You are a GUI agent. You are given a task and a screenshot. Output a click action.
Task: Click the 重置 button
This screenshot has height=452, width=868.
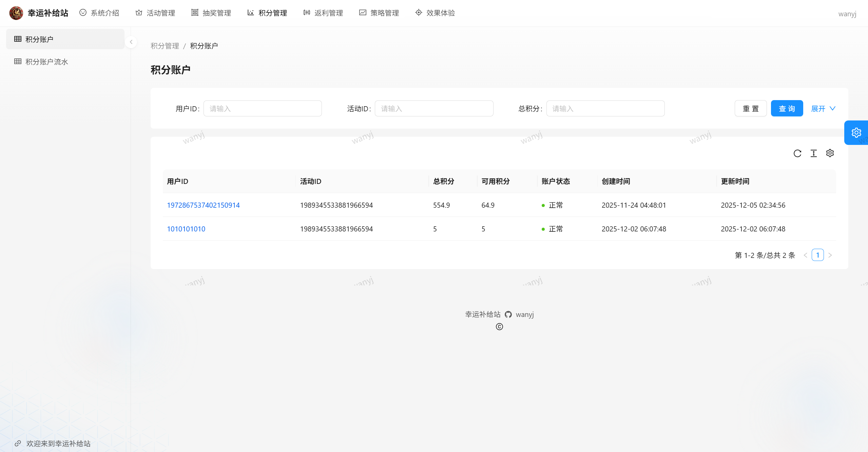tap(750, 109)
